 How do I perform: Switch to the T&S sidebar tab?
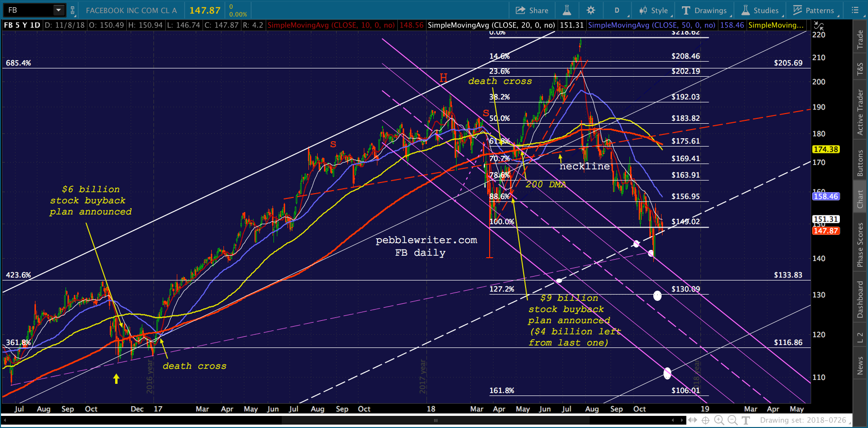point(860,69)
